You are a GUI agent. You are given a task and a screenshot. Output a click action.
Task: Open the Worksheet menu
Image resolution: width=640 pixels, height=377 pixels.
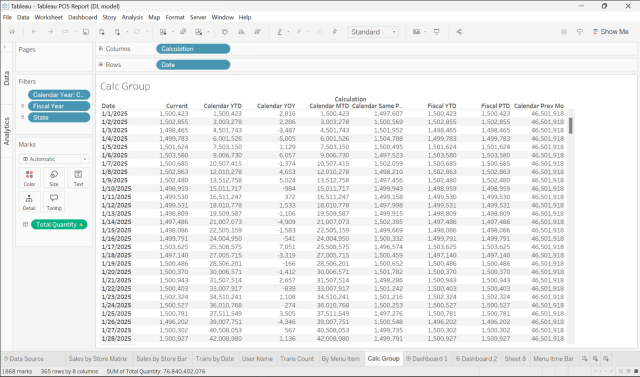pos(49,17)
